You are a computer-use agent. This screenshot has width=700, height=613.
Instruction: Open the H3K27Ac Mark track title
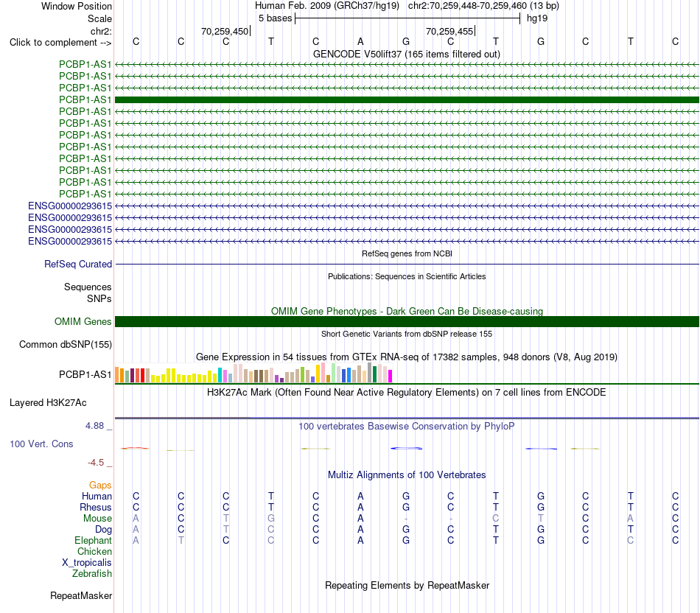click(x=407, y=393)
